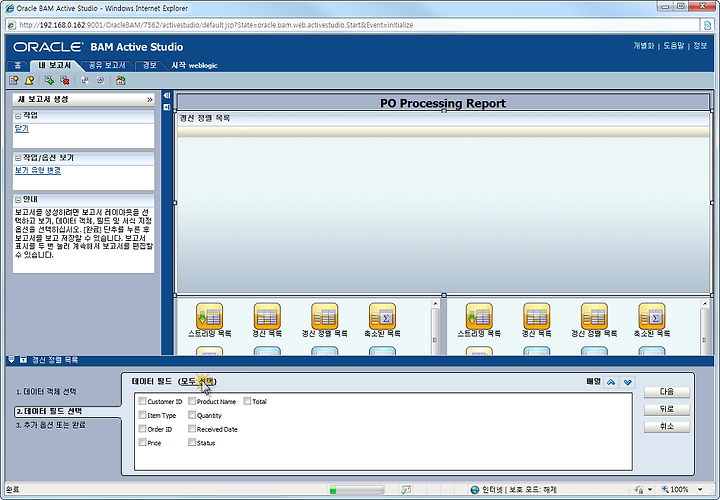Click the Internet globe icon in status bar

click(475, 489)
